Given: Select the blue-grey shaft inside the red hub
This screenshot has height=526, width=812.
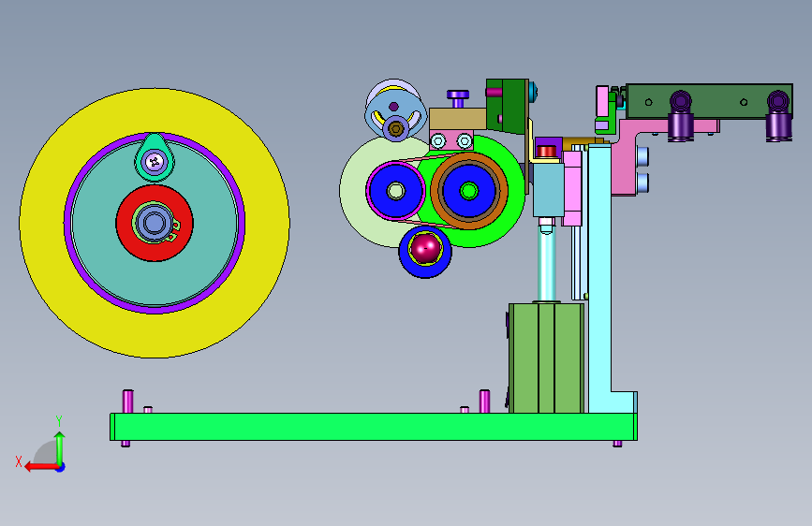Looking at the screenshot, I should (x=155, y=223).
